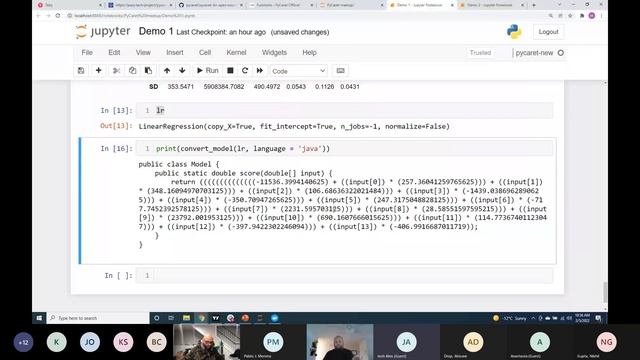Viewport: 640px width, 360px height.
Task: Open the Insert menu
Action: (x=175, y=53)
